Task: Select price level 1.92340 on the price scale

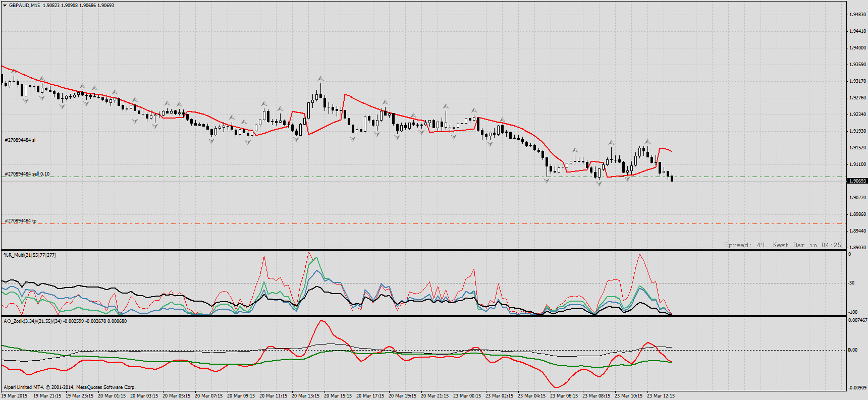Action: (x=857, y=115)
